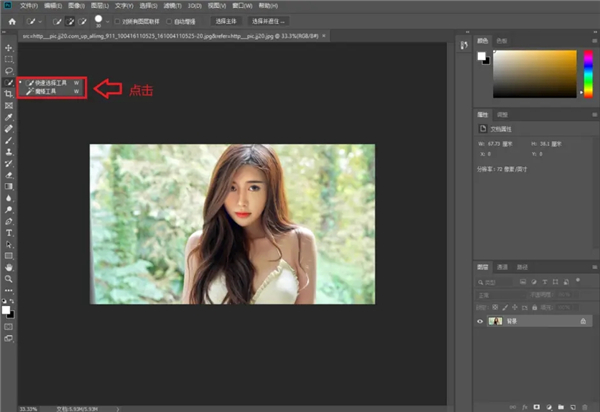Click the Home icon in options bar
This screenshot has width=600, height=412.
pyautogui.click(x=12, y=21)
